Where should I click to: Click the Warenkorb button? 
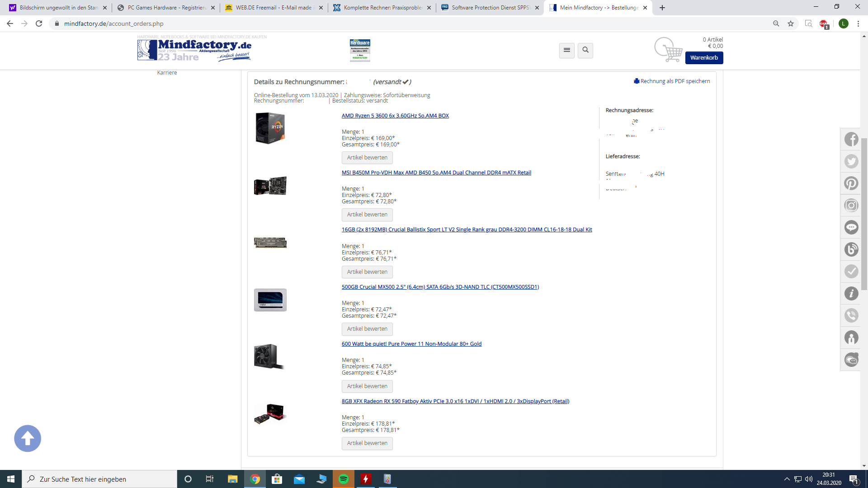704,58
